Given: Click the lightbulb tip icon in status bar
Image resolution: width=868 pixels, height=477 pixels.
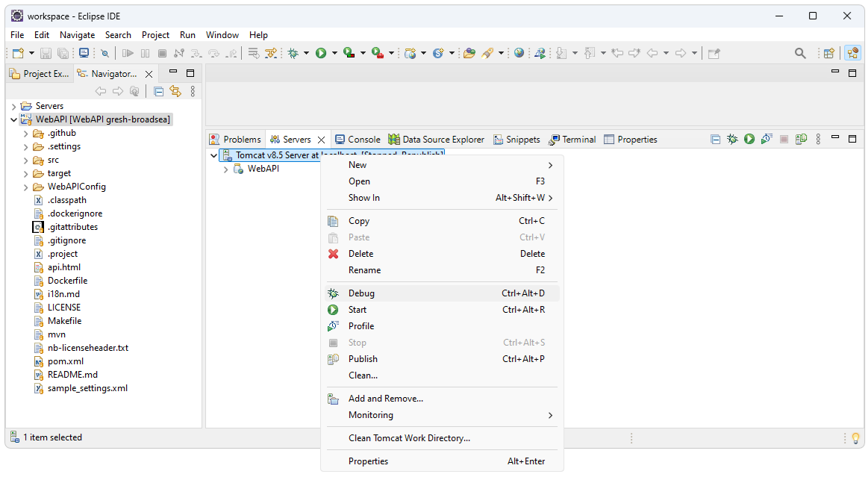Looking at the screenshot, I should tap(856, 437).
